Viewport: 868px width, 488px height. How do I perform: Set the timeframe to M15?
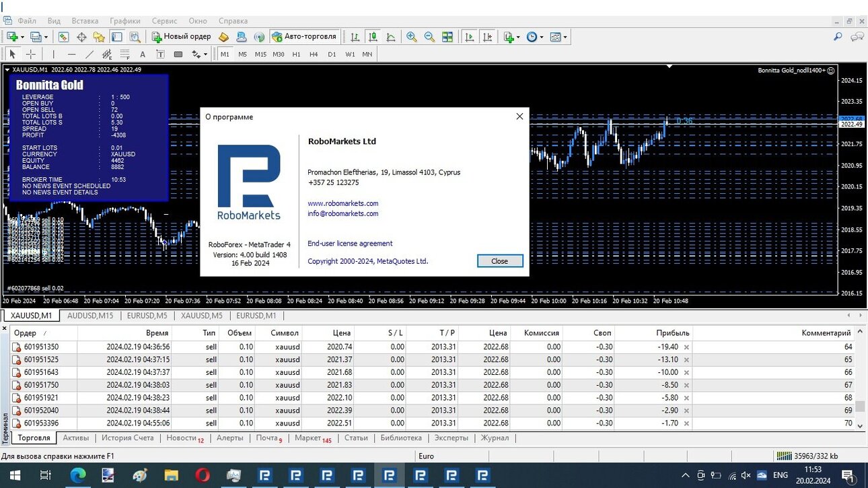click(260, 54)
